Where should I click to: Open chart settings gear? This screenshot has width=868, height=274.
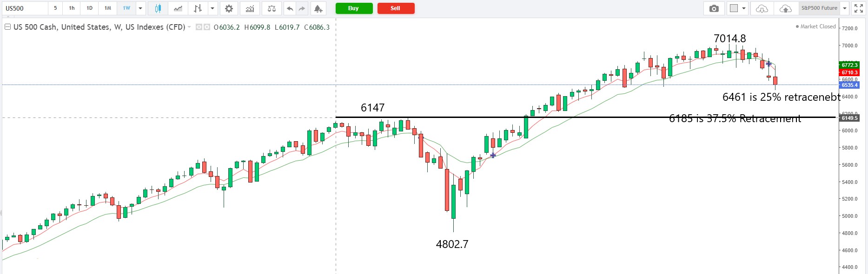[x=229, y=8]
